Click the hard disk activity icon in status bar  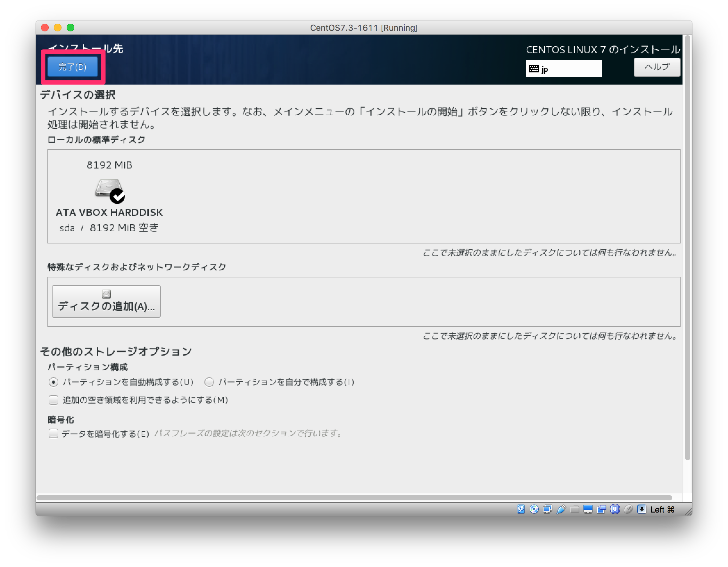tap(521, 509)
